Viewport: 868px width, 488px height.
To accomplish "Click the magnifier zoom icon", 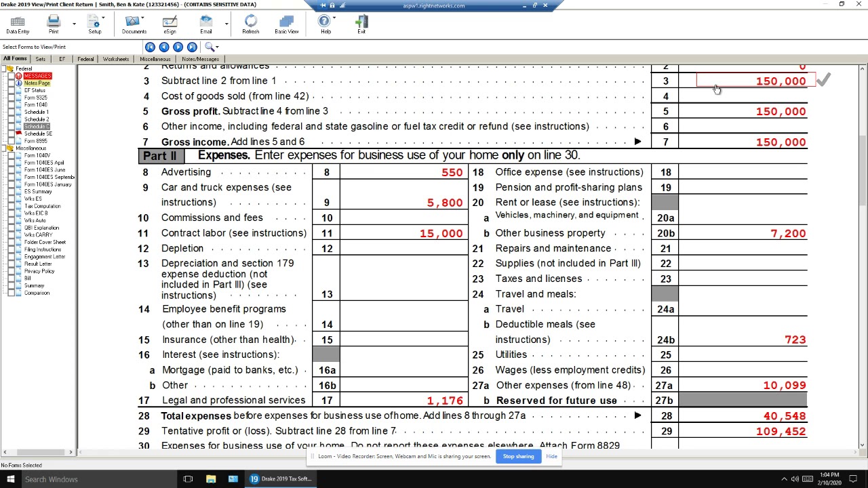I will [210, 47].
